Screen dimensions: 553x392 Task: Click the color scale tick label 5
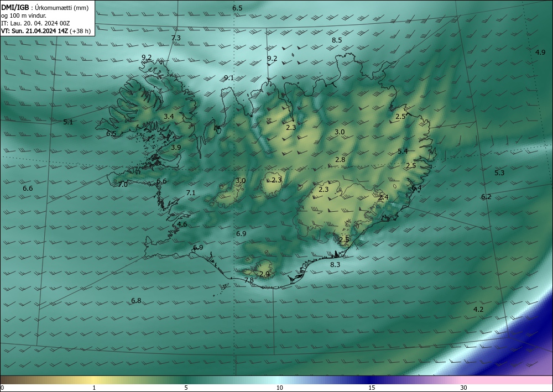(x=186, y=388)
